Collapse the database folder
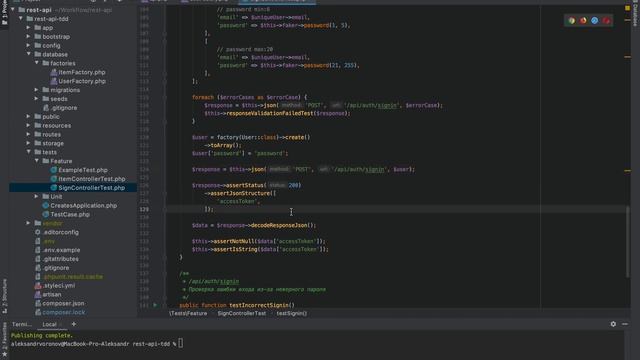This screenshot has width=640, height=360. pyautogui.click(x=29, y=54)
